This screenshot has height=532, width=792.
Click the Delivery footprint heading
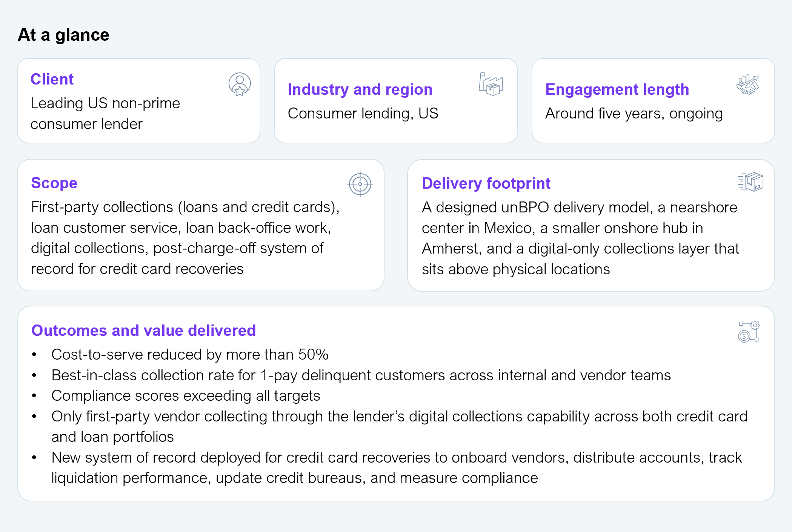pyautogui.click(x=486, y=183)
